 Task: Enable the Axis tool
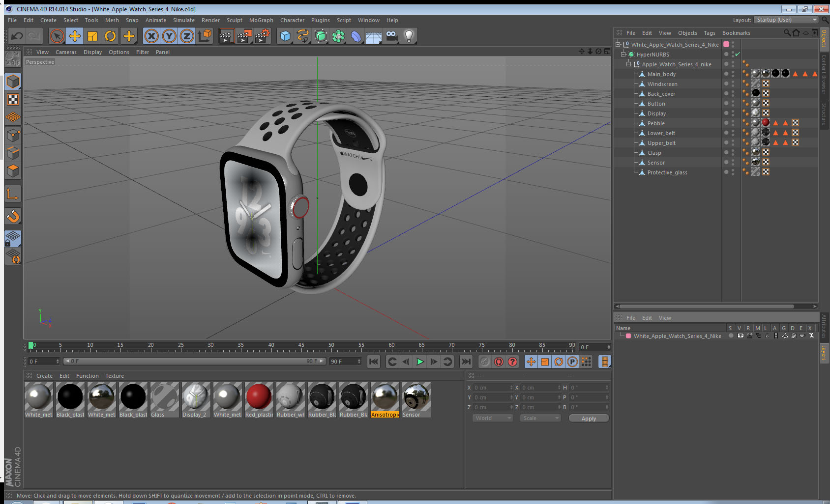(x=13, y=195)
